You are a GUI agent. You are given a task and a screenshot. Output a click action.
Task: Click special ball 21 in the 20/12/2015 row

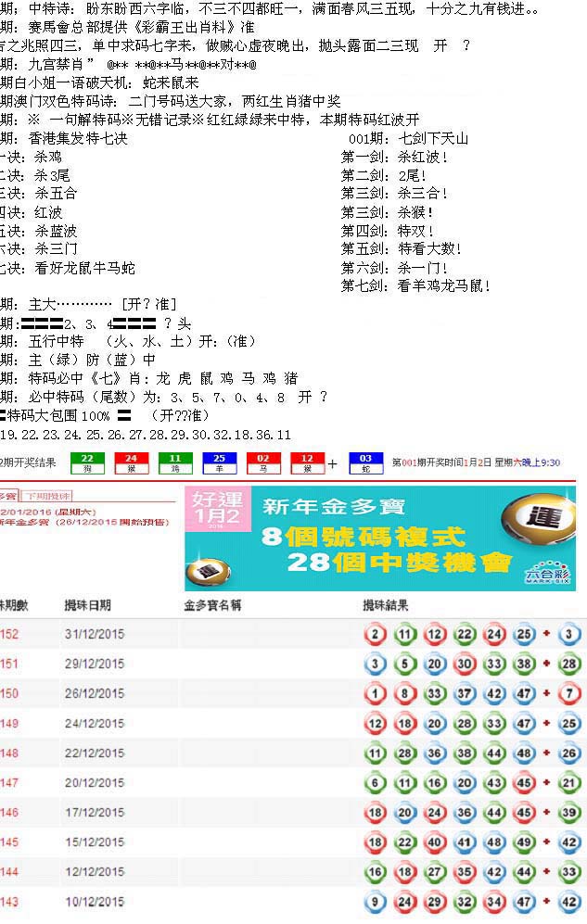point(568,782)
